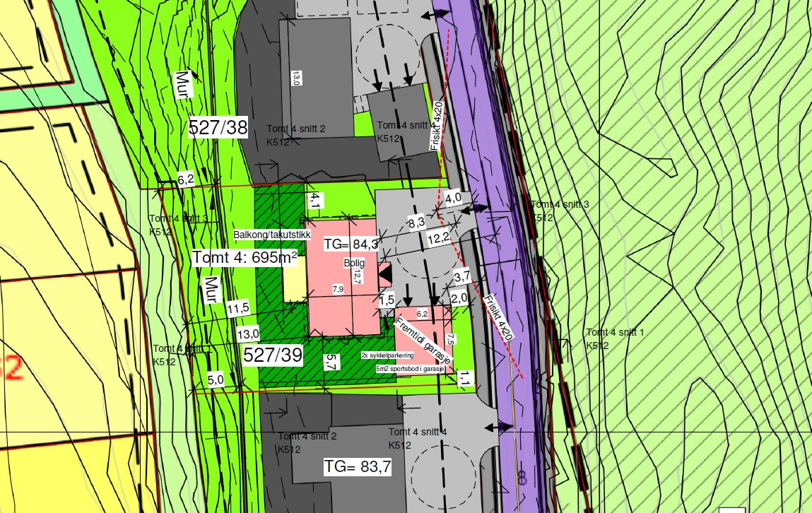Click the '6,2' dimension near top boundary

pos(186,179)
